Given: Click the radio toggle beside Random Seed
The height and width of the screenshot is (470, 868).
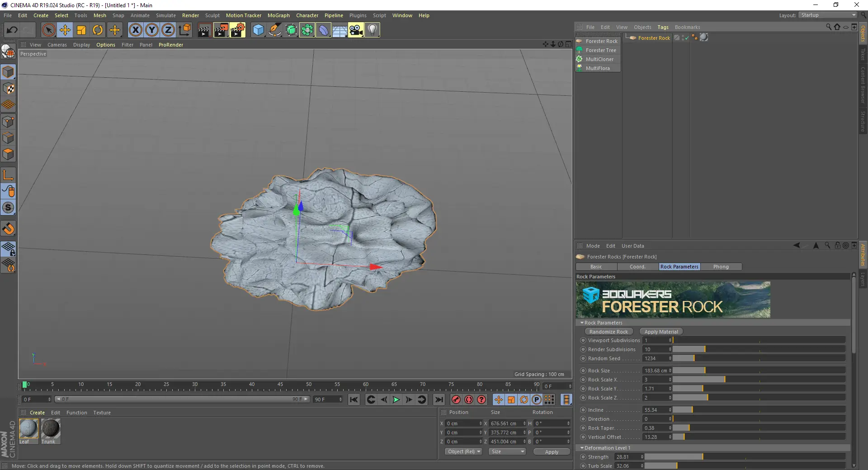Looking at the screenshot, I should (x=582, y=358).
